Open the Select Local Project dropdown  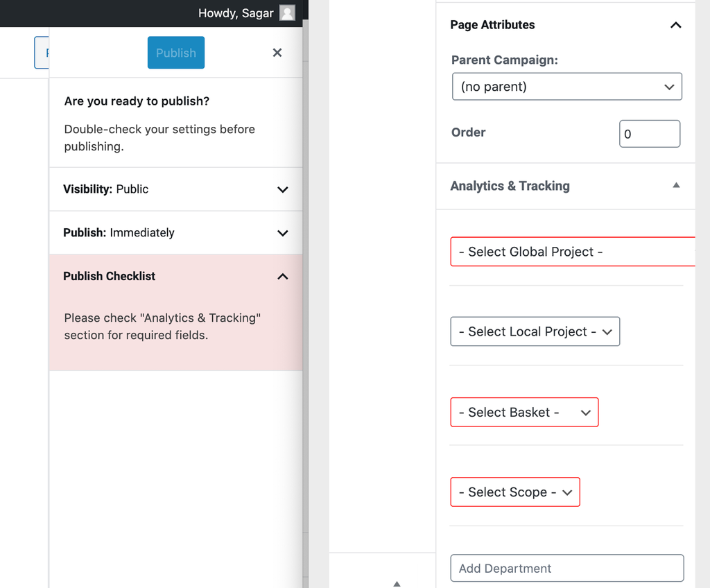pos(535,331)
